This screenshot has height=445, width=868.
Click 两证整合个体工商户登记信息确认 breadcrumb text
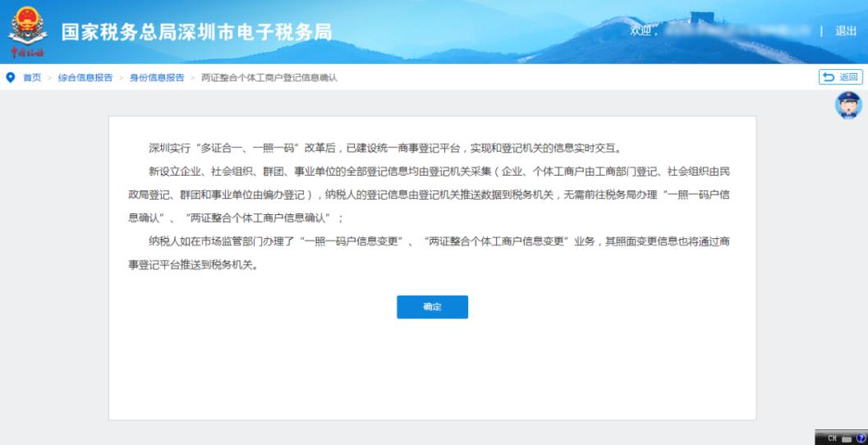pyautogui.click(x=269, y=77)
